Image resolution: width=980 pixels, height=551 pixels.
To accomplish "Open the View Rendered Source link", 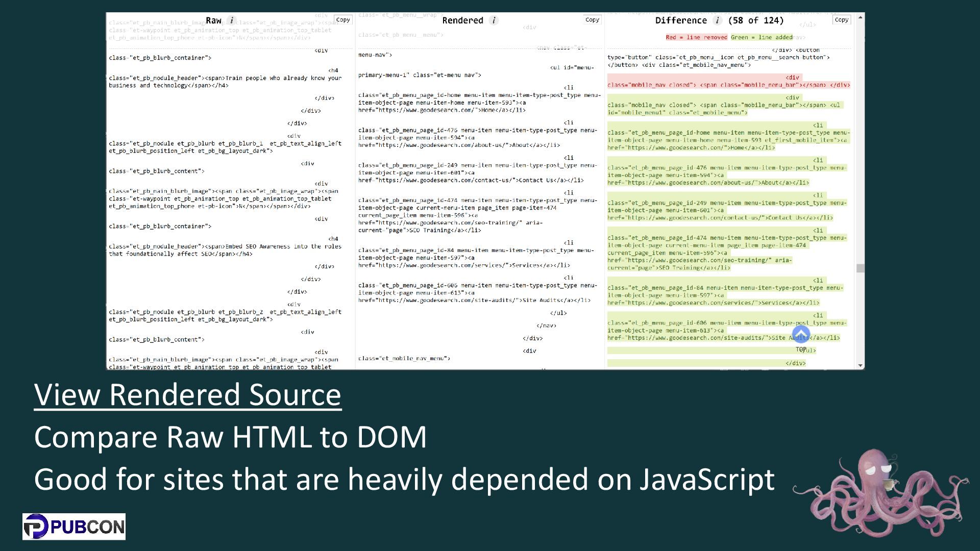I will pyautogui.click(x=187, y=394).
